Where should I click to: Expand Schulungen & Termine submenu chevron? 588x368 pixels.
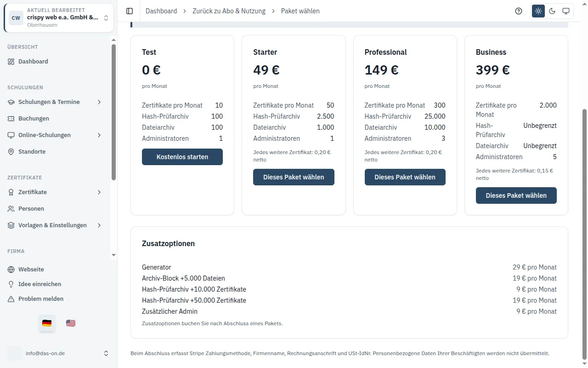tap(99, 102)
